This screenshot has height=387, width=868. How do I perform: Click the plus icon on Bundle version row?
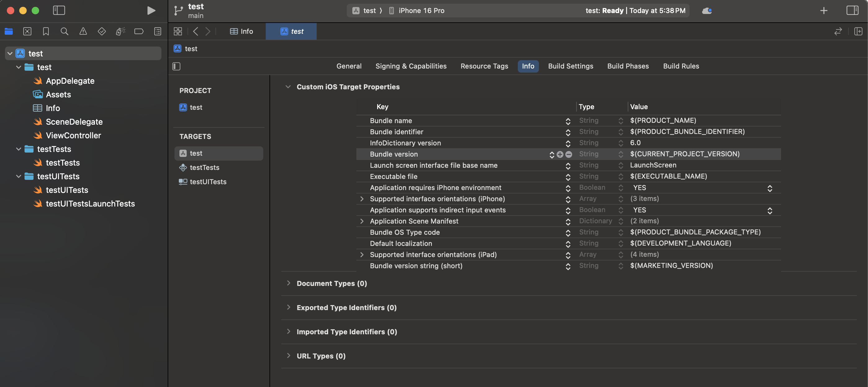tap(560, 154)
